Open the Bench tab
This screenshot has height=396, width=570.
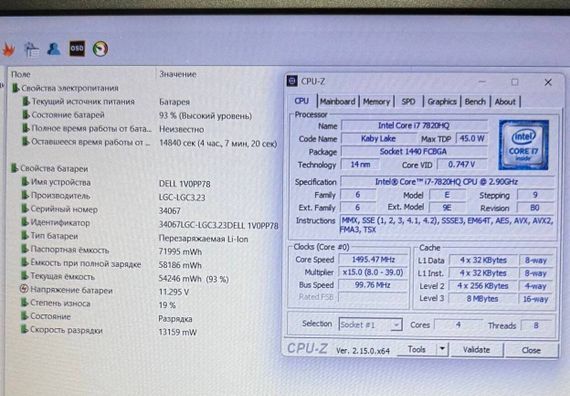[x=475, y=102]
